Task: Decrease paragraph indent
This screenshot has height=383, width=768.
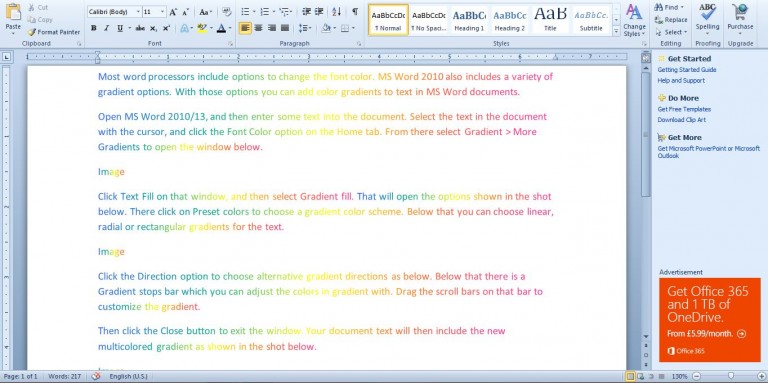Action: coord(306,12)
